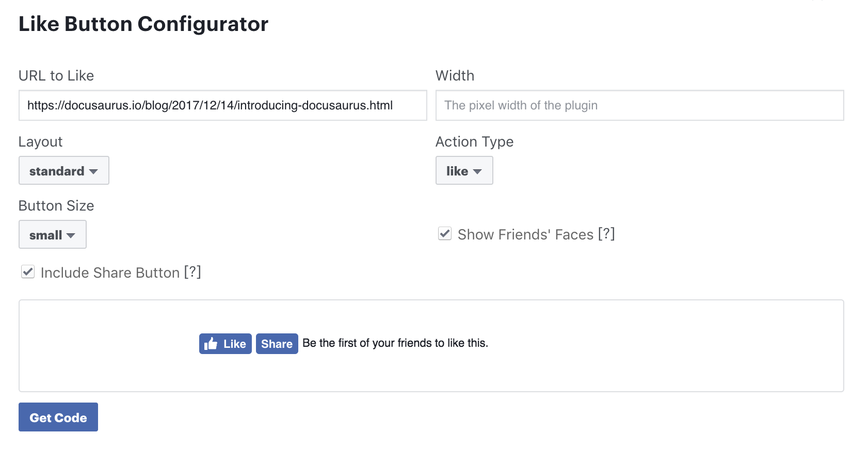Click the "URL to Like" label
This screenshot has width=868, height=449.
coord(56,75)
